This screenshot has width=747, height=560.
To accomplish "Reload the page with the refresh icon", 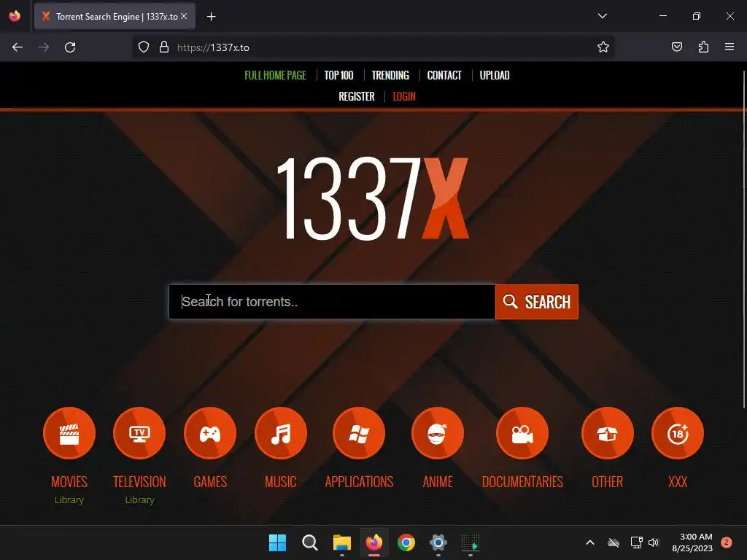I will click(x=70, y=47).
